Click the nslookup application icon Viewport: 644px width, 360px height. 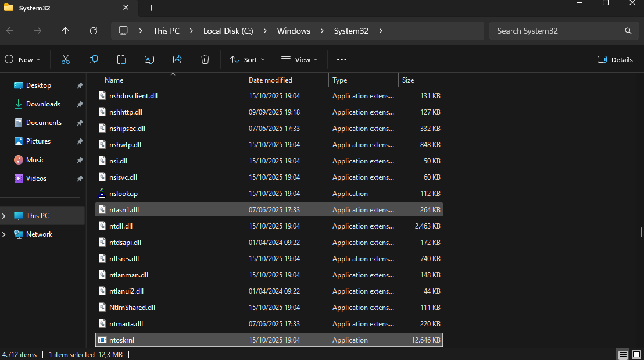point(102,194)
